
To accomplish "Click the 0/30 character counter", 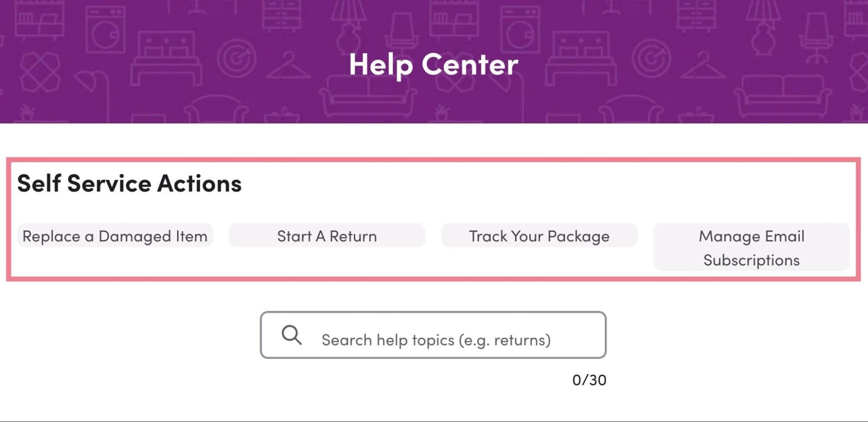I will tap(589, 380).
